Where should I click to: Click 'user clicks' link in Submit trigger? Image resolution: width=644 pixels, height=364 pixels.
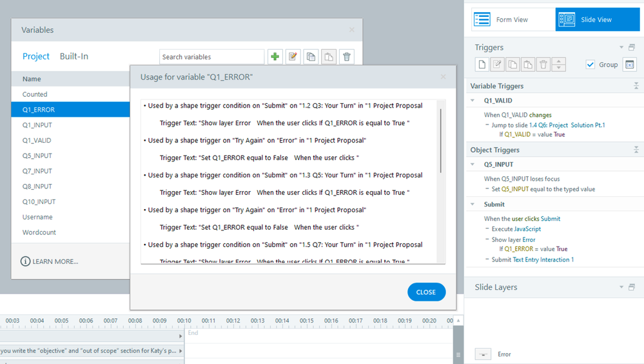pyautogui.click(x=525, y=219)
